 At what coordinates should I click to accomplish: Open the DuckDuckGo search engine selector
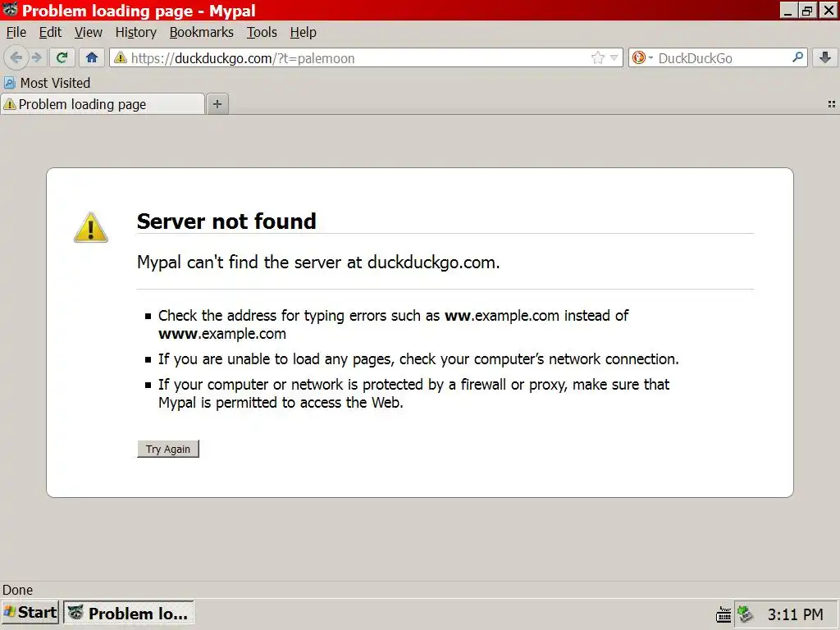(641, 57)
